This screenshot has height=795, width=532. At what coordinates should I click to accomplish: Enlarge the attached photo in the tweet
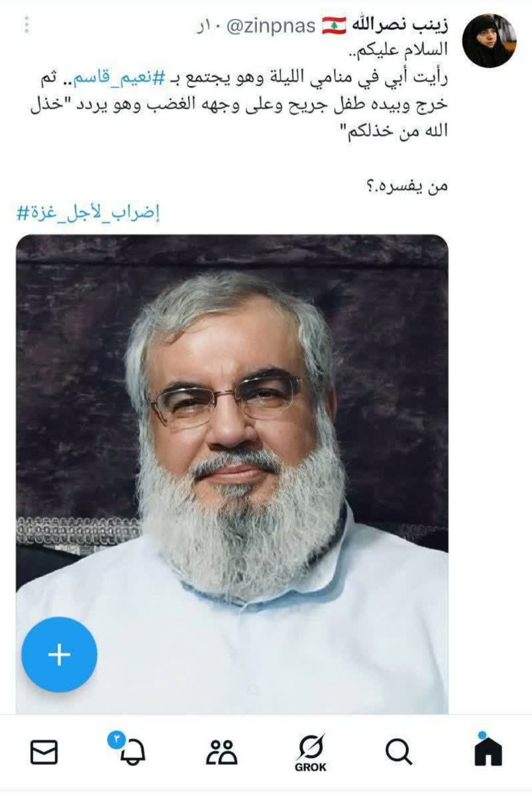pyautogui.click(x=232, y=474)
